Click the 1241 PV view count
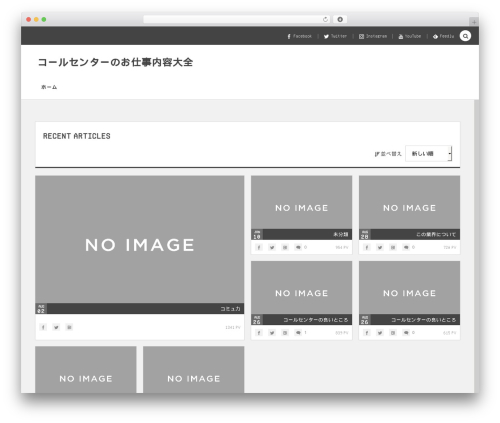Viewport: 500px width, 423px height. click(x=233, y=327)
